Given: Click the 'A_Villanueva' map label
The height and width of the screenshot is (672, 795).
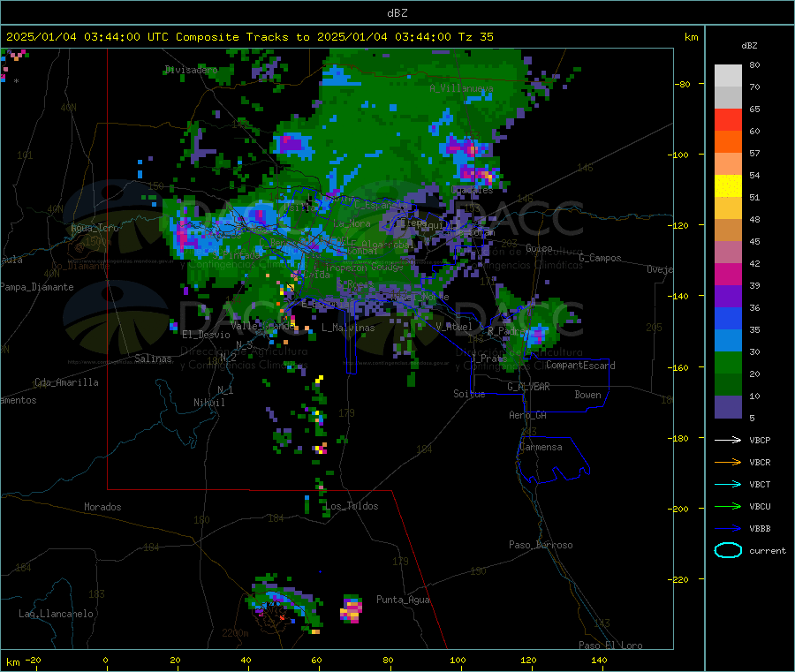Looking at the screenshot, I should click(x=461, y=88).
